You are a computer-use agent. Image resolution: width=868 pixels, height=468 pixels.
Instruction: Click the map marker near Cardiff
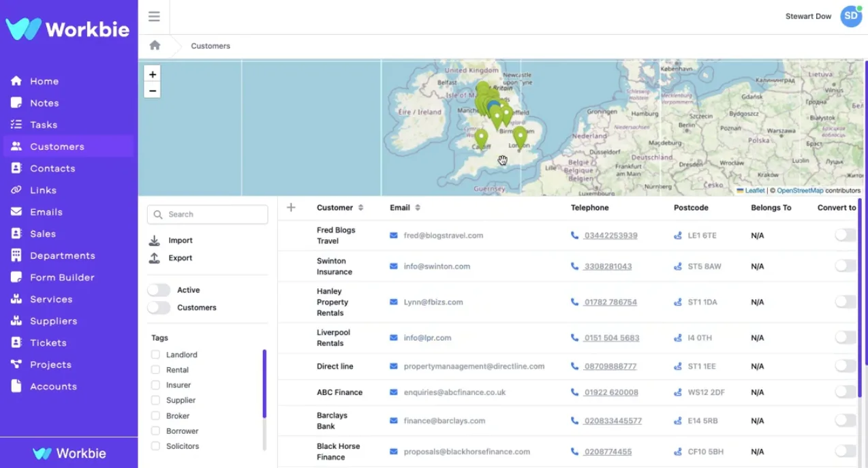tap(481, 139)
